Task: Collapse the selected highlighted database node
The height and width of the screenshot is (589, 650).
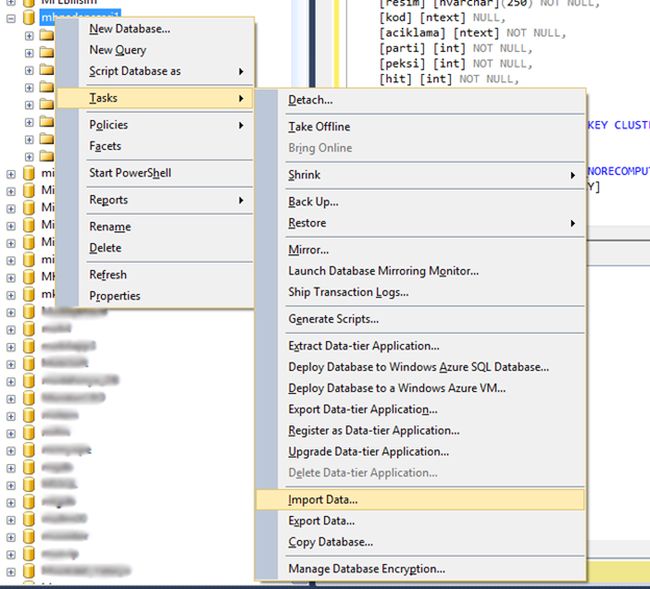Action: 11,18
